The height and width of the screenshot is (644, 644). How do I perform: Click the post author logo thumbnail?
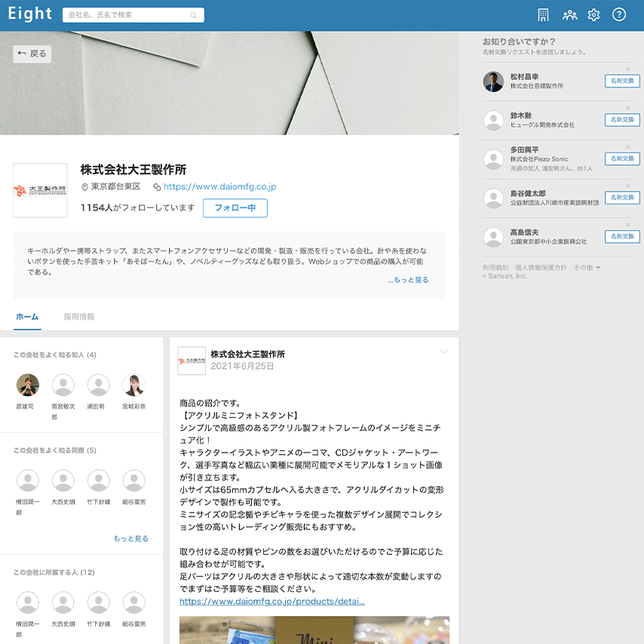coord(192,360)
